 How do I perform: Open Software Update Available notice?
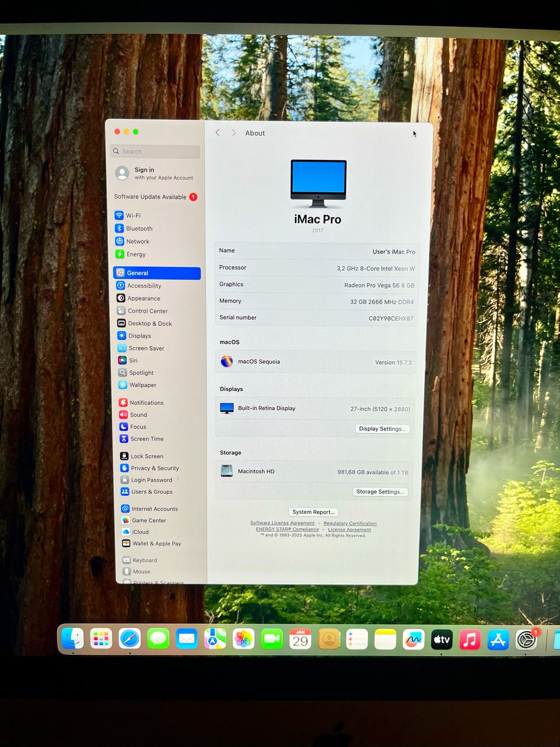(x=156, y=197)
